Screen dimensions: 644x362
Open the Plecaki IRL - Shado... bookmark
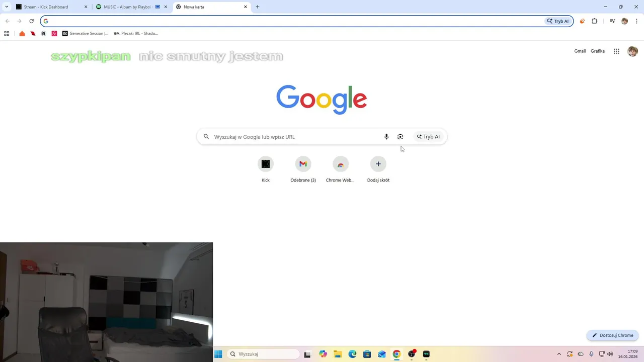coord(136,34)
